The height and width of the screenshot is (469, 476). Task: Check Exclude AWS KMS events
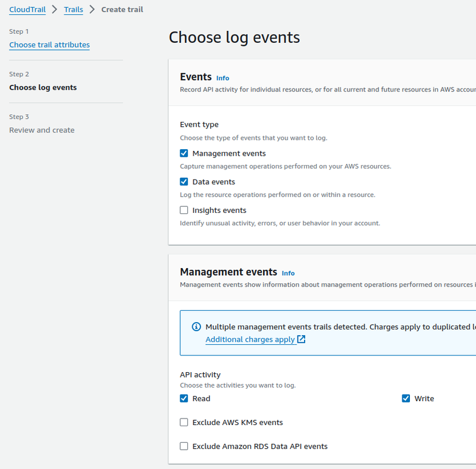click(x=184, y=422)
